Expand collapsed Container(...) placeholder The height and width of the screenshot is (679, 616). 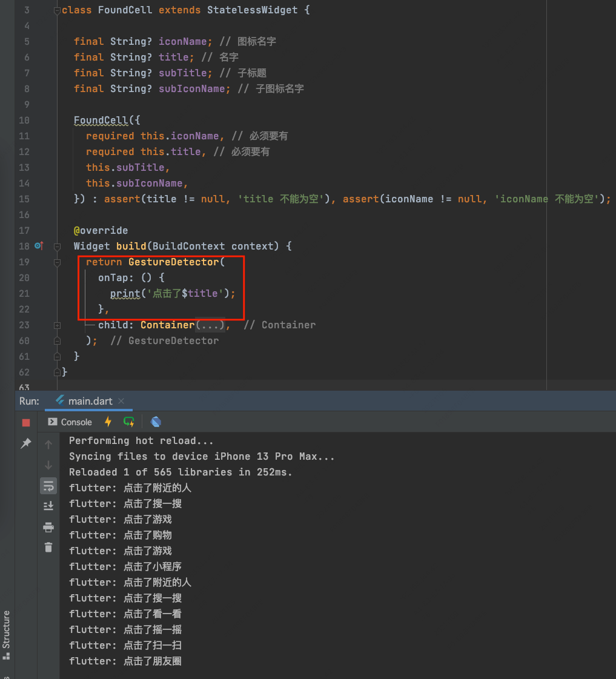[x=210, y=325]
